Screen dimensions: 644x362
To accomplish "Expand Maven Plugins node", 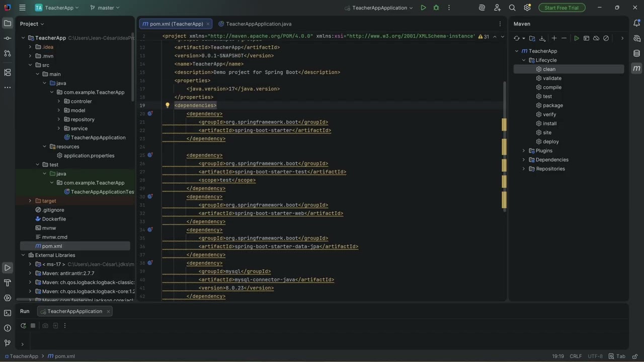I will coord(524,151).
